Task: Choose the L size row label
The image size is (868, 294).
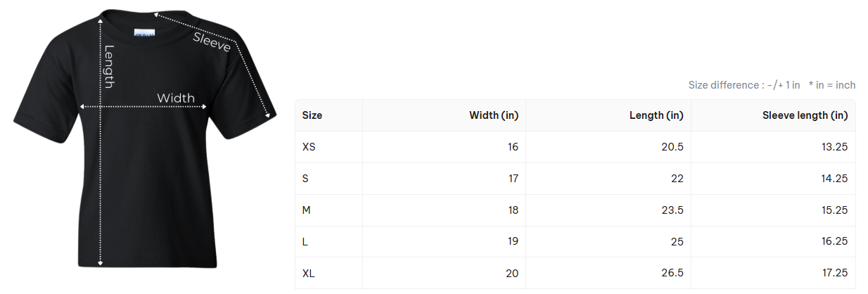Action: coord(305,242)
